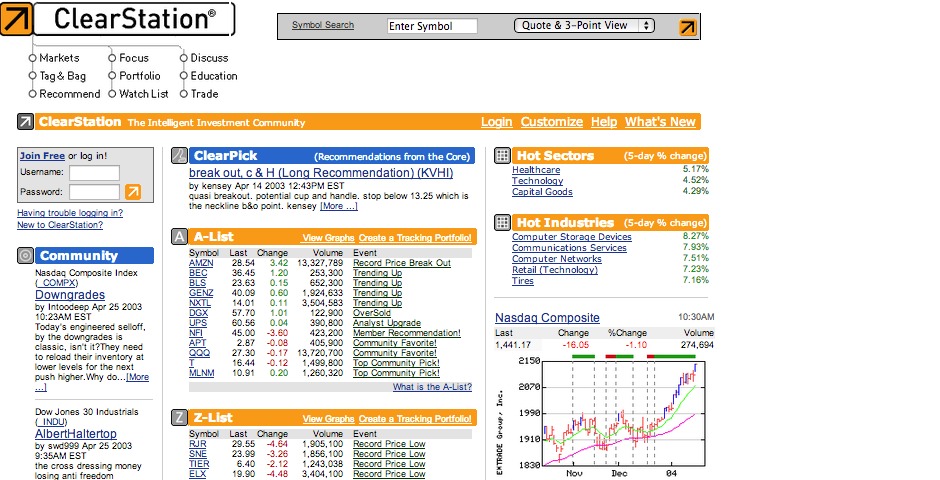Viewport: 940px width, 480px height.
Task: Open the AMZN symbol link
Action: point(201,263)
